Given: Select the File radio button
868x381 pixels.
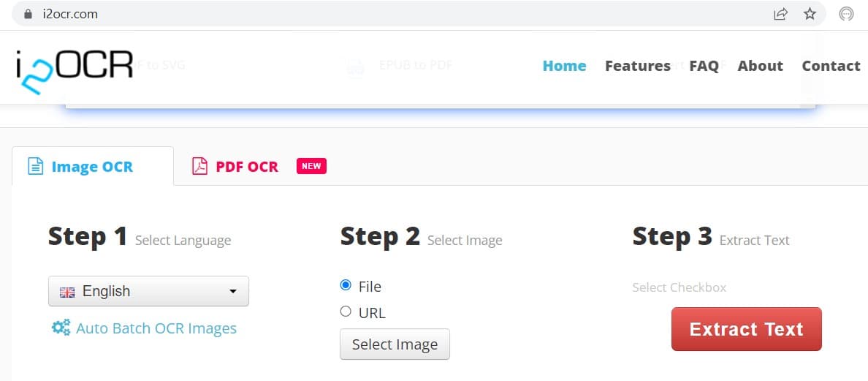Looking at the screenshot, I should pos(346,285).
